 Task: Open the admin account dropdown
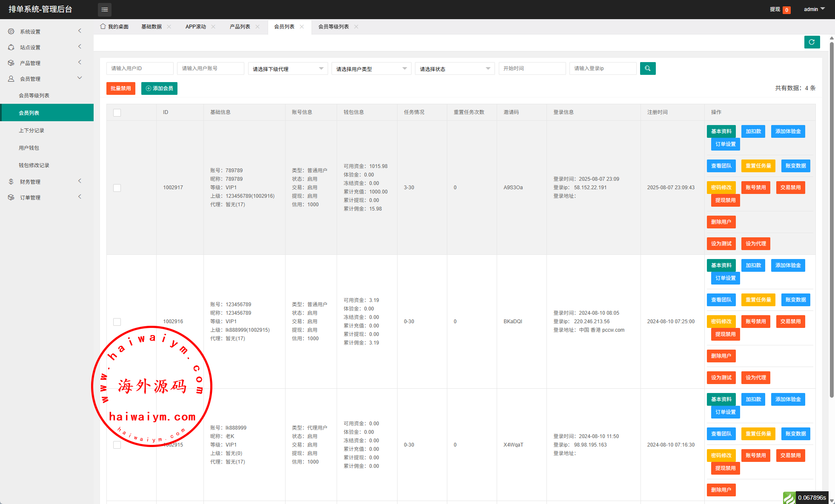[x=814, y=9]
